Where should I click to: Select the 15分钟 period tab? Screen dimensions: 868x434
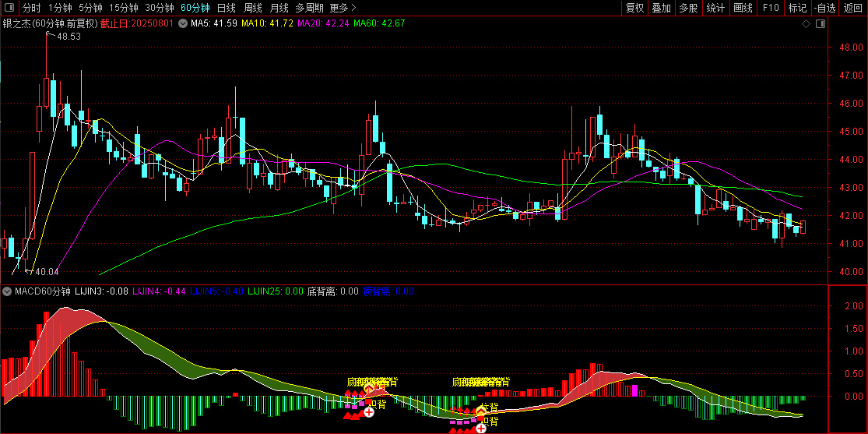(122, 8)
